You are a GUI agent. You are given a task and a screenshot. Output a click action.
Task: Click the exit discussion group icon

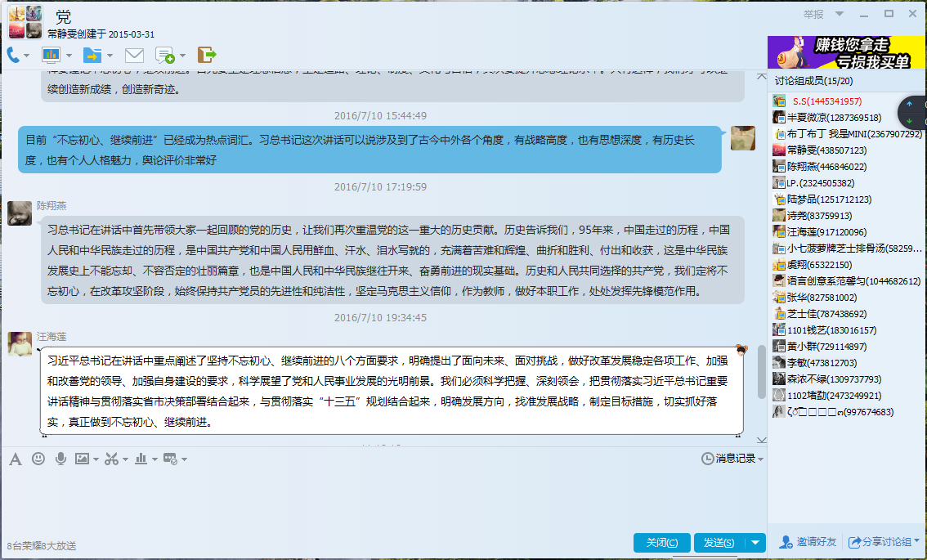click(x=207, y=55)
